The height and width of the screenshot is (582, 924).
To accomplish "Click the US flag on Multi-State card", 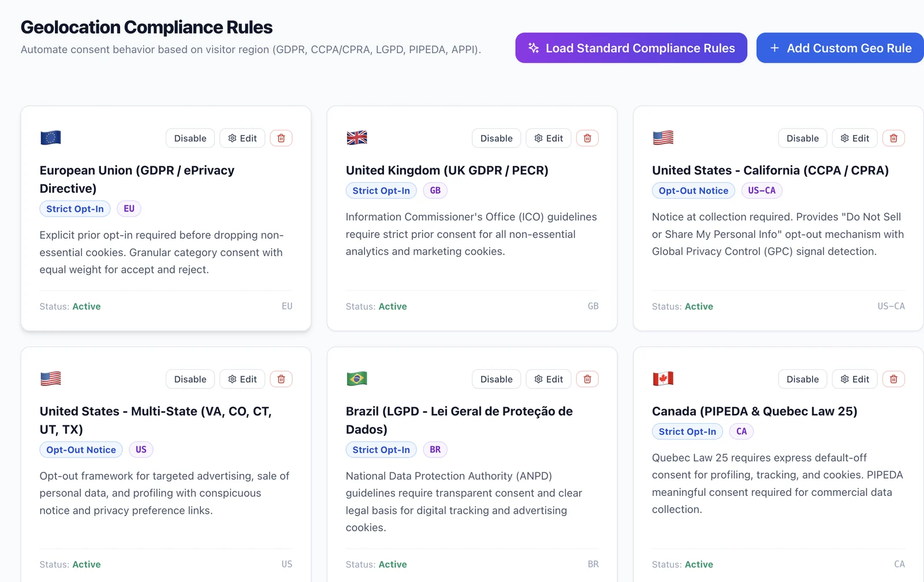I will coord(51,379).
